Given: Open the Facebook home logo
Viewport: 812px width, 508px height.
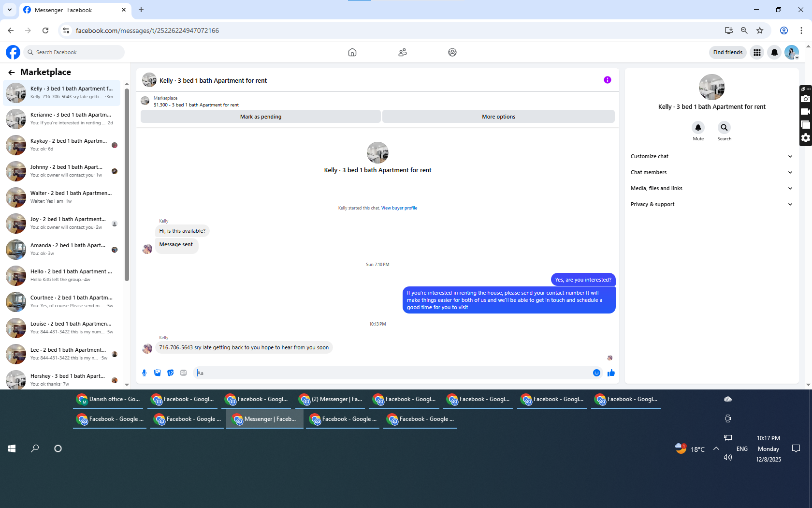Looking at the screenshot, I should pos(13,52).
